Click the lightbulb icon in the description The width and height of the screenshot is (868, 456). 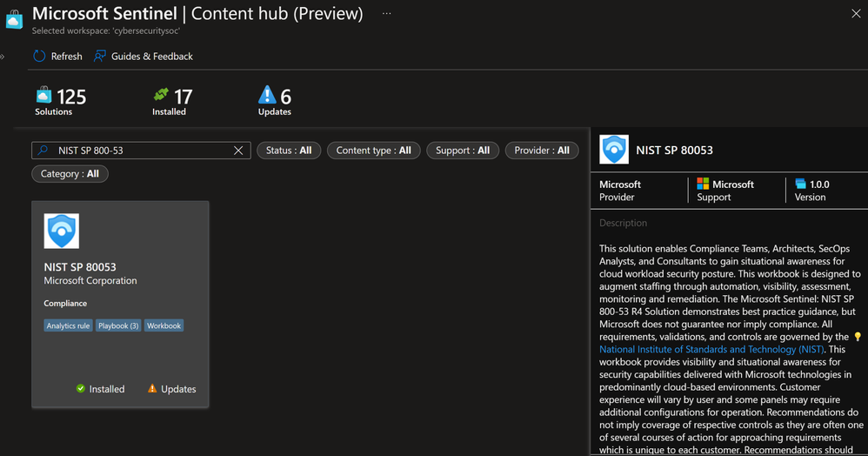tap(858, 336)
